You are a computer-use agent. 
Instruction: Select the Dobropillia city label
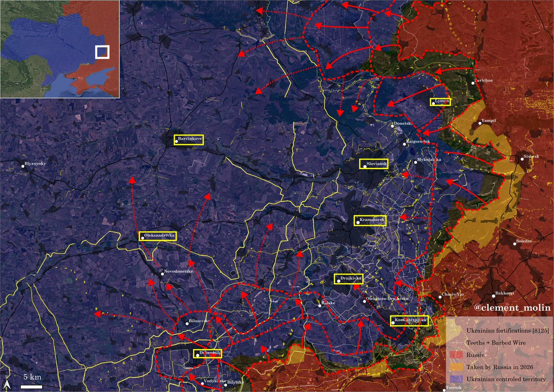[207, 354]
